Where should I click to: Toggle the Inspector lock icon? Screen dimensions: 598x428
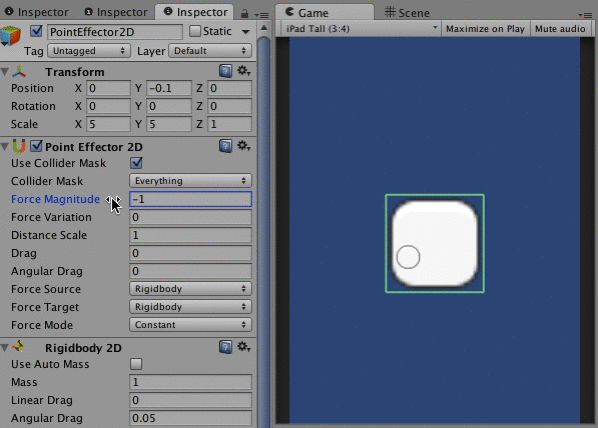pos(244,13)
